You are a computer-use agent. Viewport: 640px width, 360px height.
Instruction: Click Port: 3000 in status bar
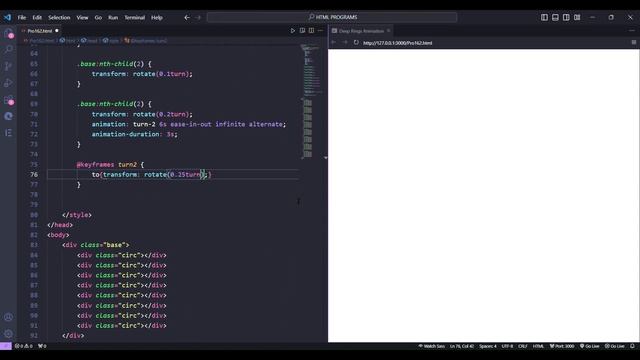click(x=562, y=346)
